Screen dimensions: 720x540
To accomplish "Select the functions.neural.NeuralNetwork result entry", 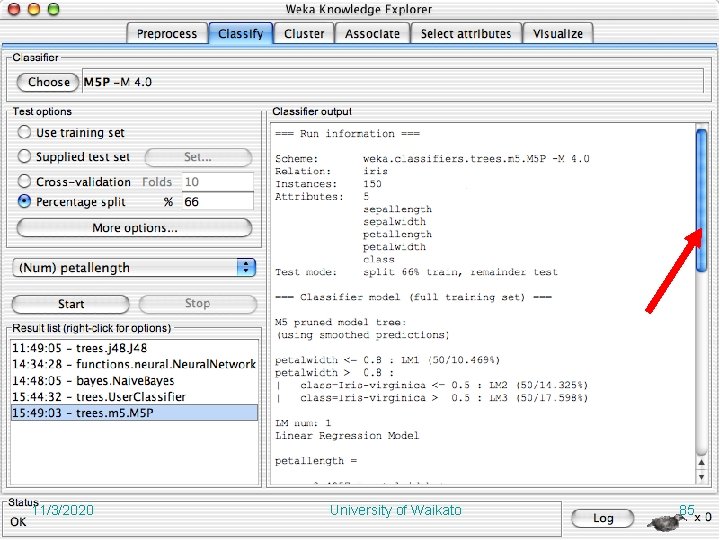I will (134, 364).
